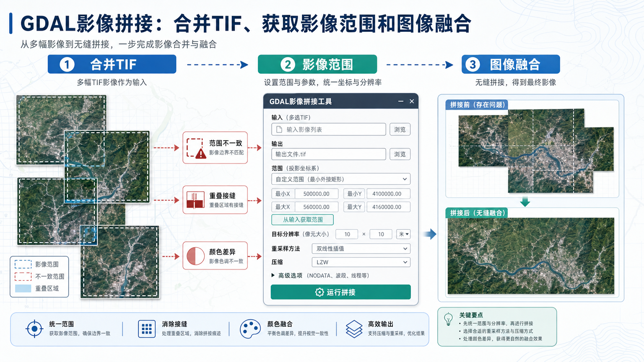Click the blue arrow pointing to results

[430, 234]
